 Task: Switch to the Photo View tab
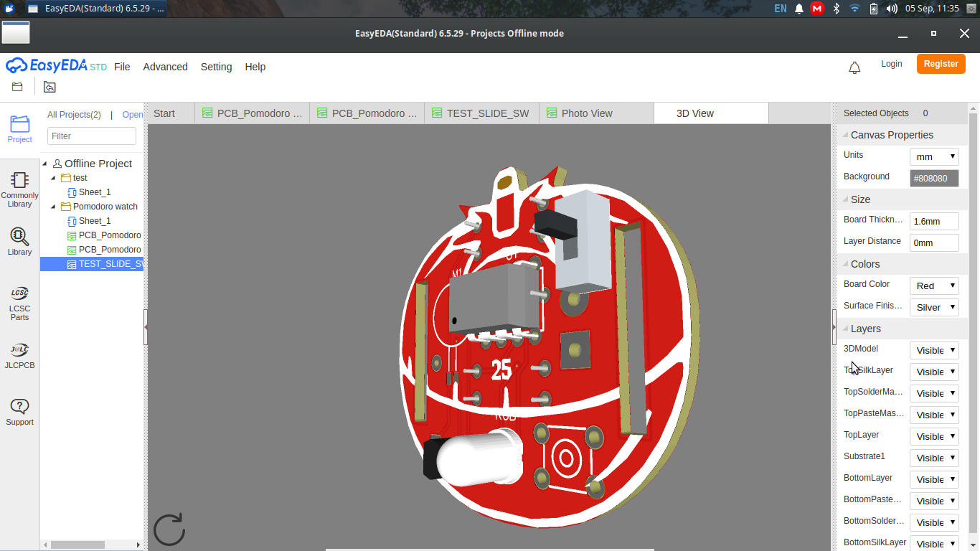pyautogui.click(x=586, y=113)
